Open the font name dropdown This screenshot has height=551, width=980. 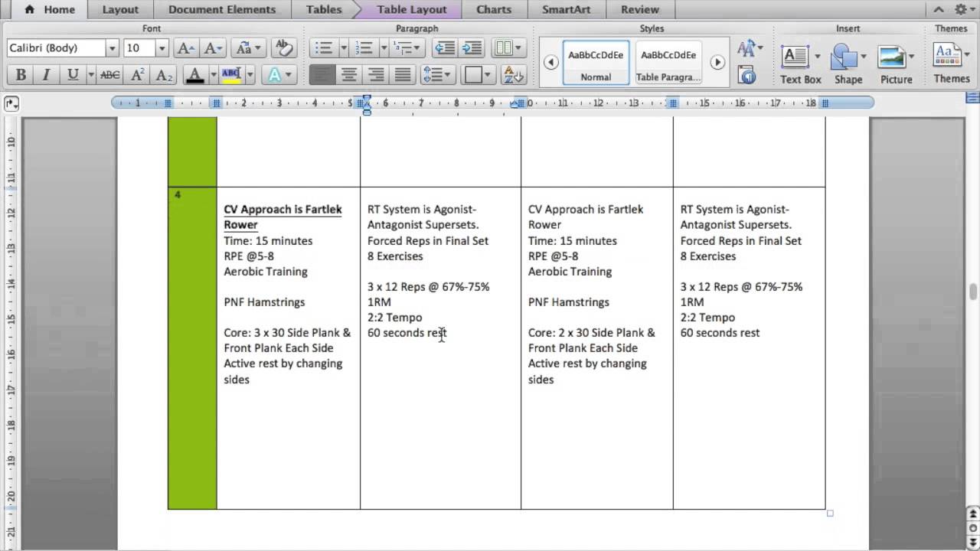pos(112,48)
